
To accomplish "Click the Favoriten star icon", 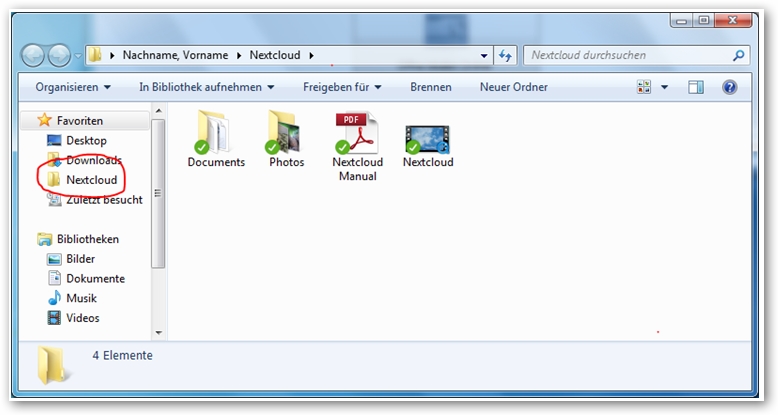I will point(45,120).
